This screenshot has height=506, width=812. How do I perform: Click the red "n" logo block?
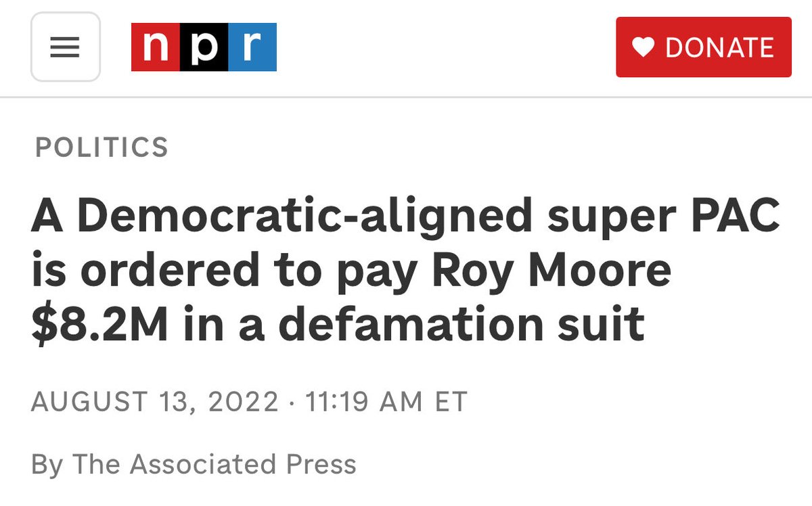[x=155, y=47]
